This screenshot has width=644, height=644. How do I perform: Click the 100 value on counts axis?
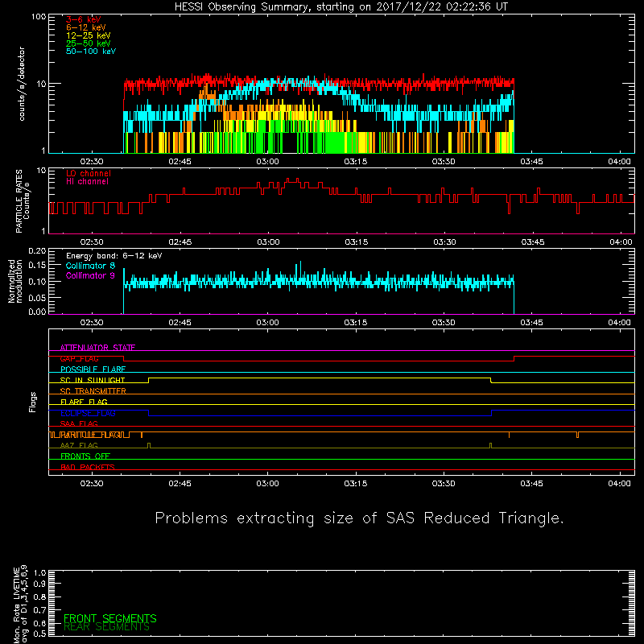point(39,17)
